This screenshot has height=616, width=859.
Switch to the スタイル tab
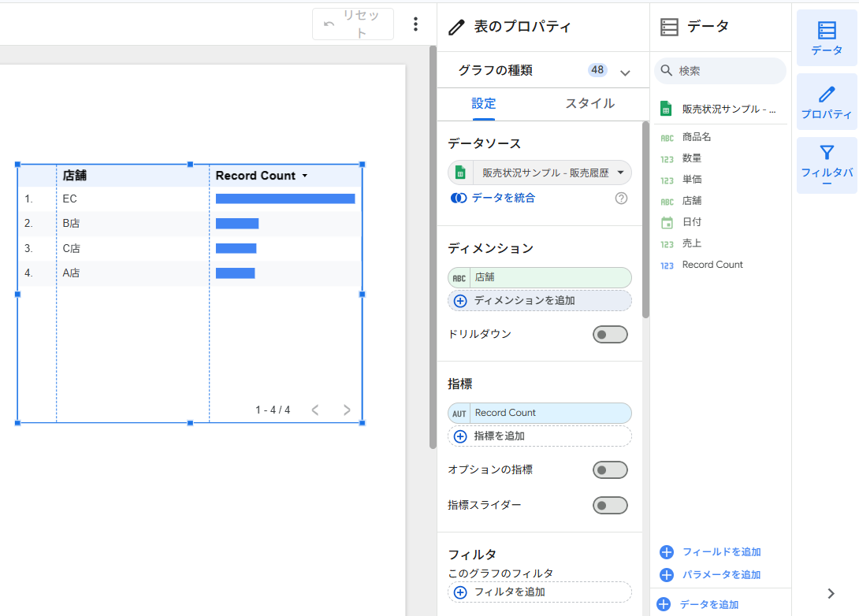589,103
